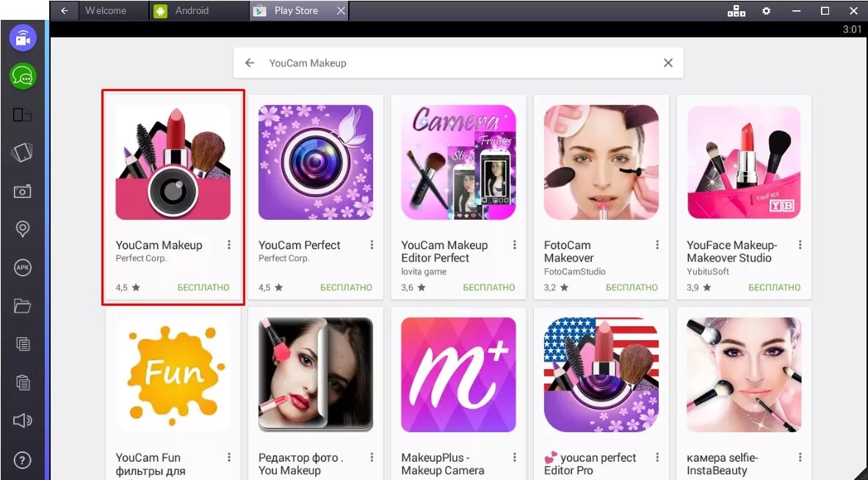Click the YouCam Perfect app thumbnail
The image size is (868, 480).
pyautogui.click(x=316, y=162)
